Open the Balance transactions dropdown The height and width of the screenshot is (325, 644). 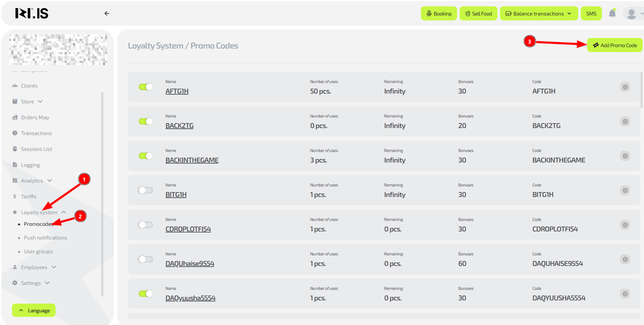pyautogui.click(x=539, y=14)
